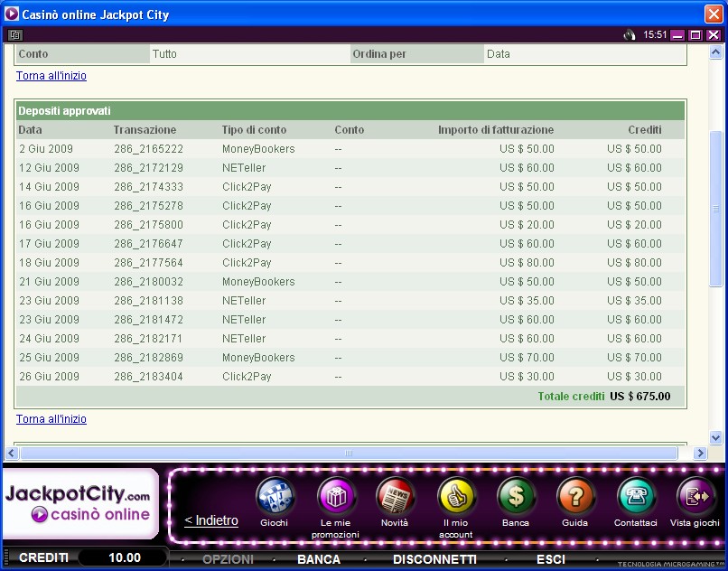The width and height of the screenshot is (728, 571).
Task: Close the inner casino panel
Action: [x=714, y=35]
